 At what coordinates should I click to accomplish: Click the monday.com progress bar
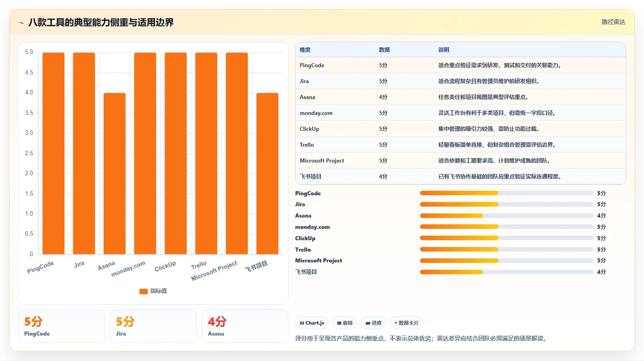pyautogui.click(x=507, y=227)
